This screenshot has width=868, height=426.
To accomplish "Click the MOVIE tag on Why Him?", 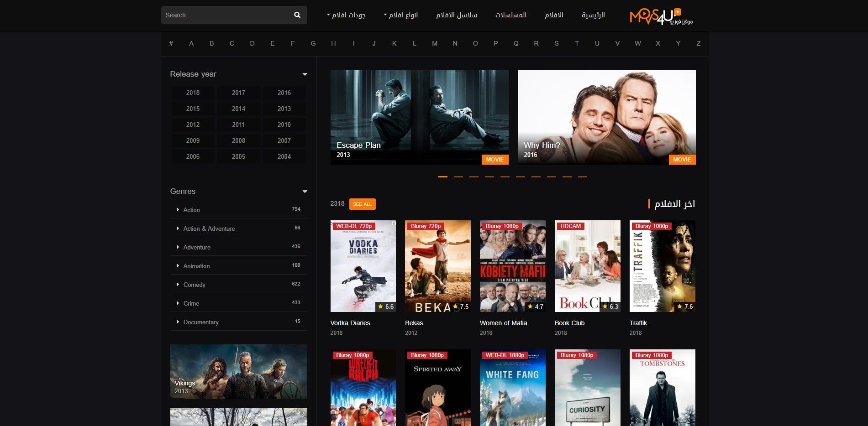I will click(682, 160).
